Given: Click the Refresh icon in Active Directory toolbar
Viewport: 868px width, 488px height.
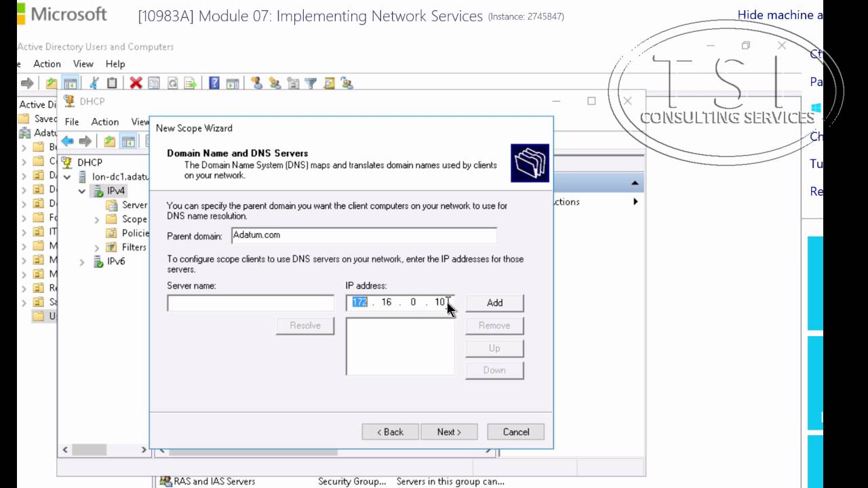Looking at the screenshot, I should pos(172,83).
